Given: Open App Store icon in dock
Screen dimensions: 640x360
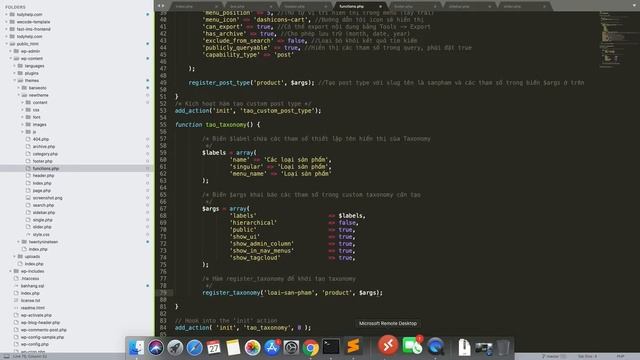Looking at the screenshot, I should pyautogui.click(x=272, y=347).
